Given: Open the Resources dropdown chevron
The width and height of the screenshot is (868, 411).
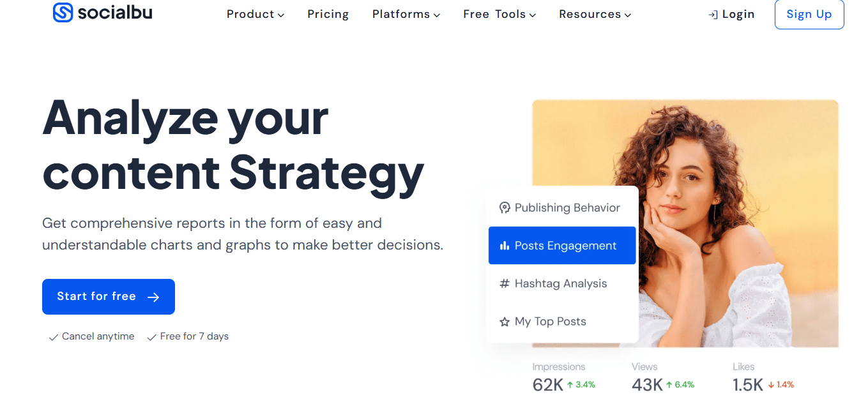Looking at the screenshot, I should (628, 15).
